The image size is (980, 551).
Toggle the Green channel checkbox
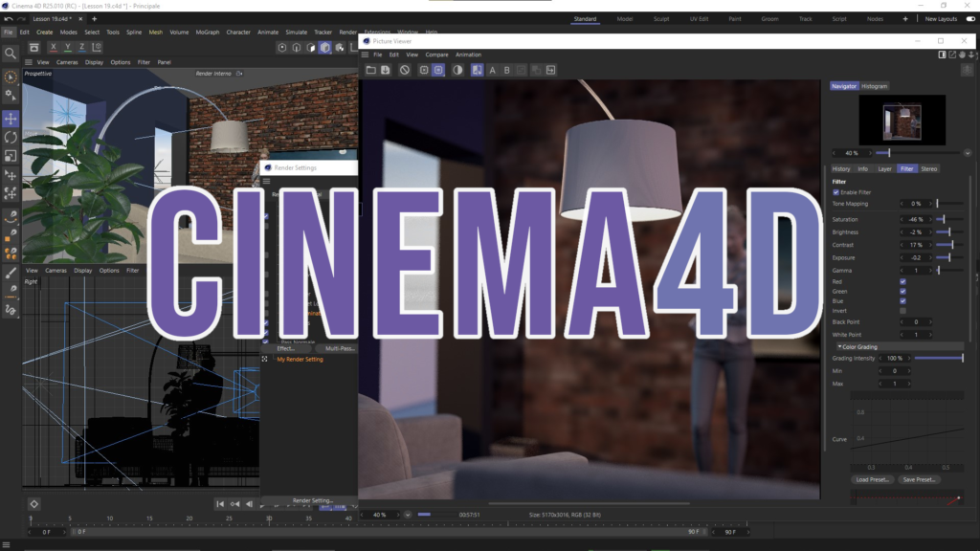coord(902,291)
